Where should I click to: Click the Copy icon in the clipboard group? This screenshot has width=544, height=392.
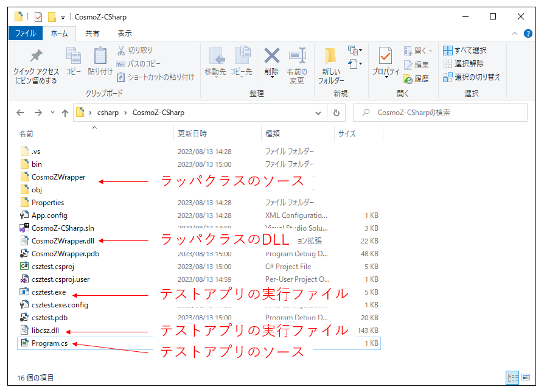73,57
